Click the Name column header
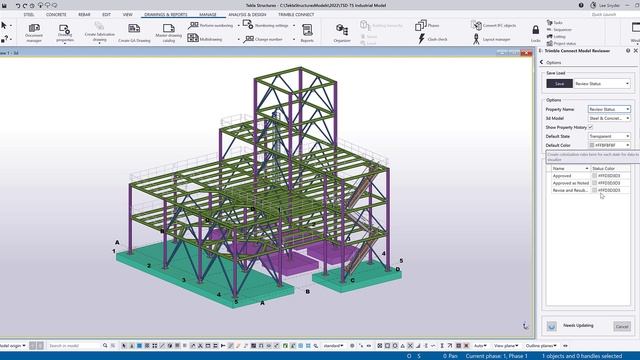640x360 pixels. click(x=570, y=169)
